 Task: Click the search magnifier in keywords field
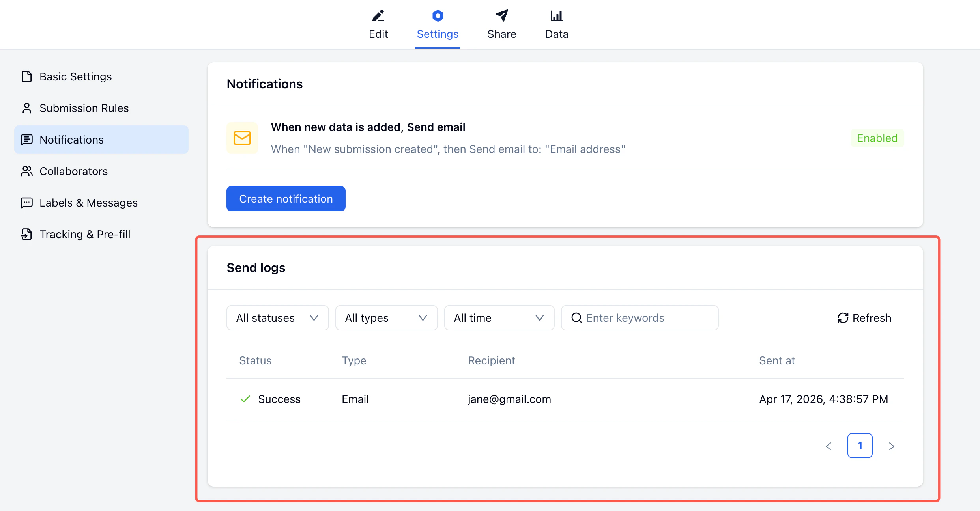click(x=576, y=318)
